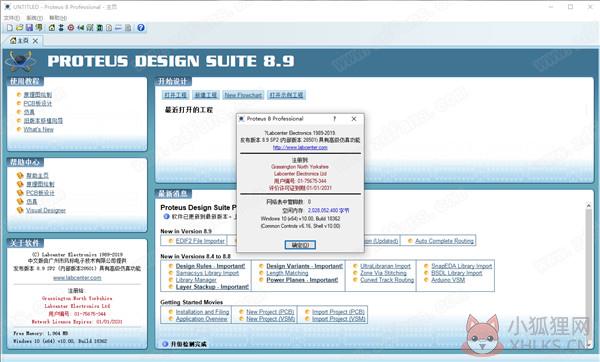Open the Import Project (PCB) movie link

(x=338, y=312)
